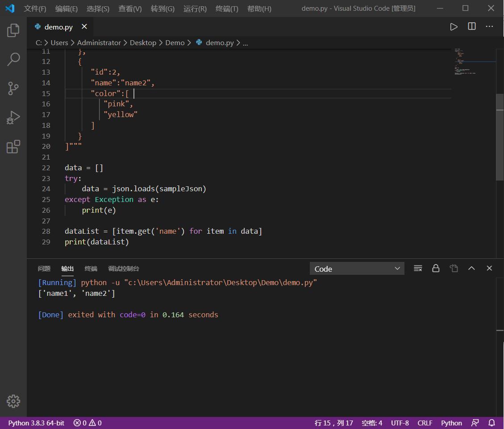Open the Explorer sidebar icon
The height and width of the screenshot is (429, 504).
pos(13,29)
